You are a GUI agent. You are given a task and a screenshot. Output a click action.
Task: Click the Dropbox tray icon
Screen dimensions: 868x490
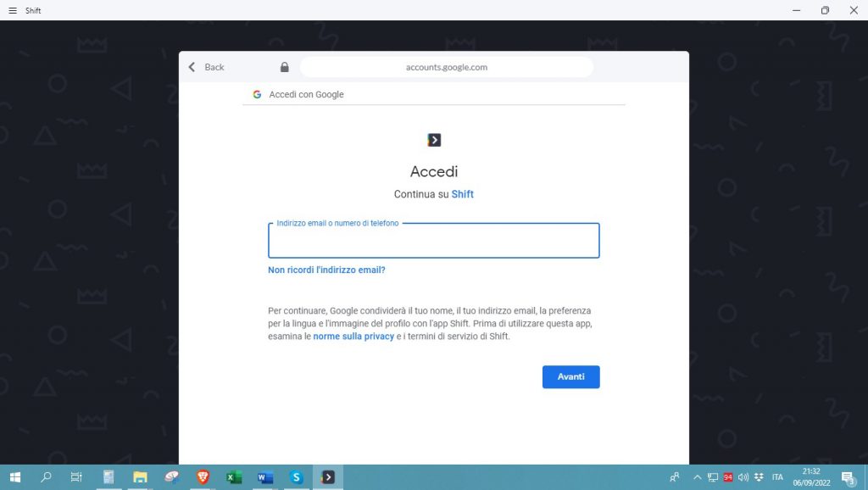click(x=758, y=477)
